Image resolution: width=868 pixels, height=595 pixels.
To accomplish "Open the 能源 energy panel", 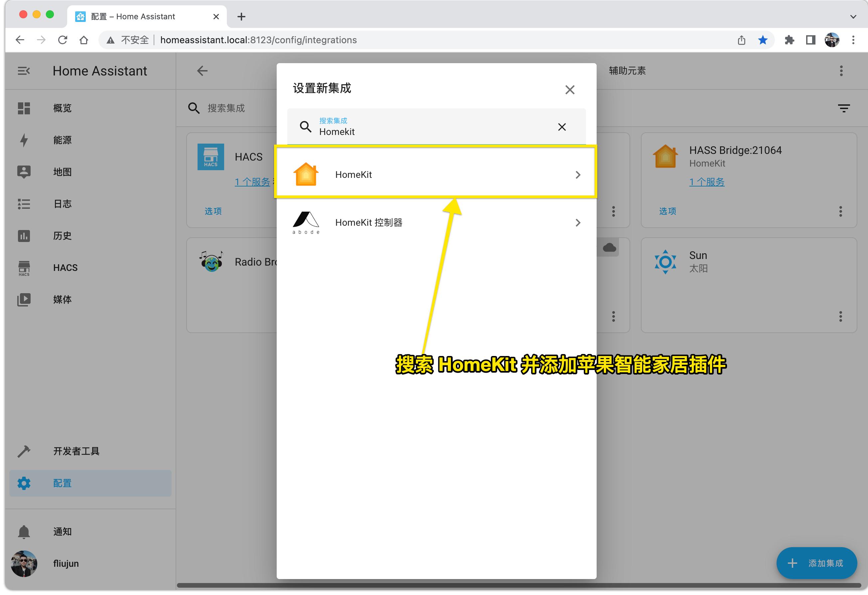I will point(62,140).
